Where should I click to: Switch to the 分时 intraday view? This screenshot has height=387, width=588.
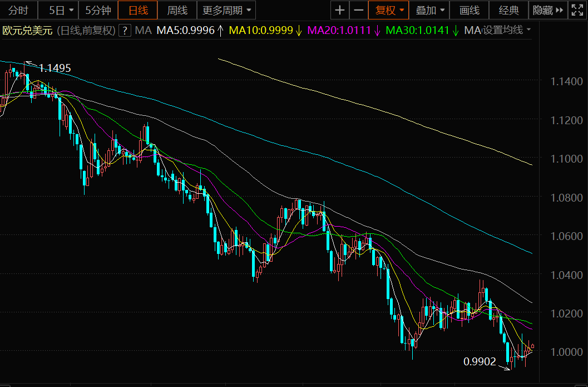[x=18, y=10]
